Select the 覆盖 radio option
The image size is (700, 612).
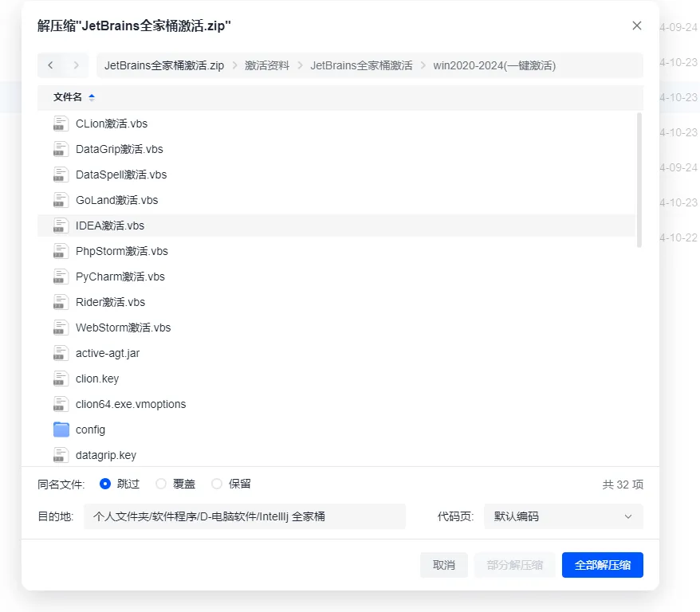pyautogui.click(x=161, y=484)
